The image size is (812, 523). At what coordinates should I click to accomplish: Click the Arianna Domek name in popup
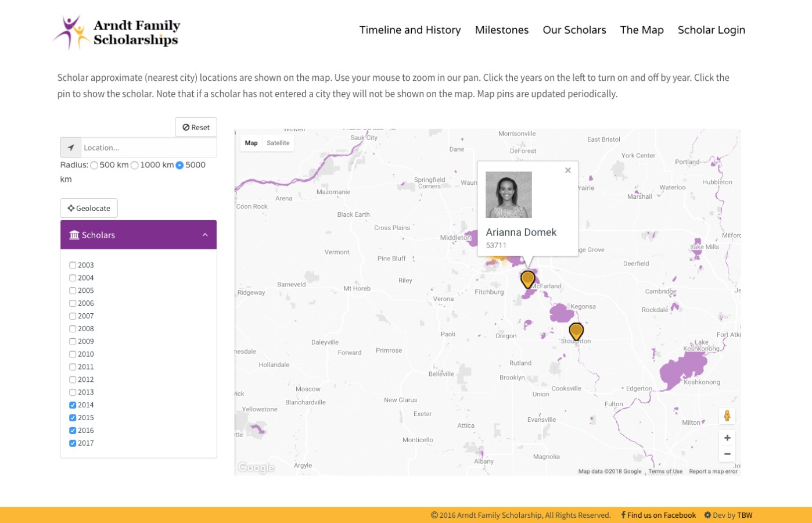[521, 232]
